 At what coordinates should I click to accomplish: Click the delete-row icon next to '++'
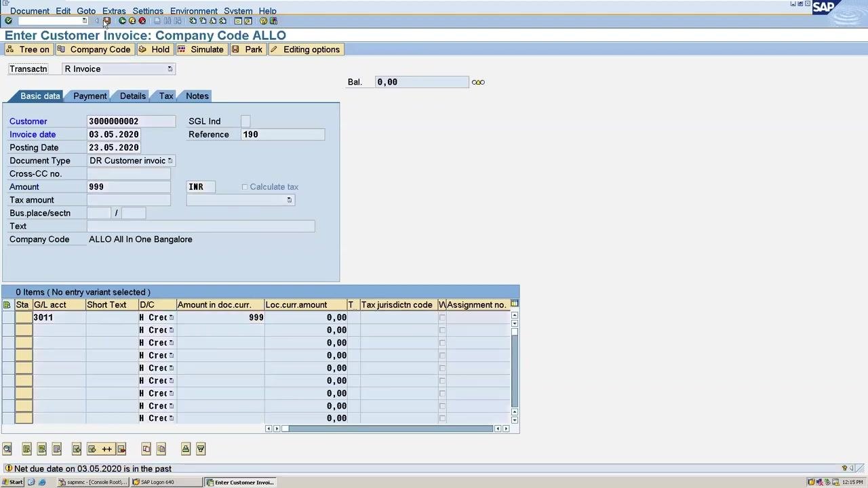click(x=121, y=449)
